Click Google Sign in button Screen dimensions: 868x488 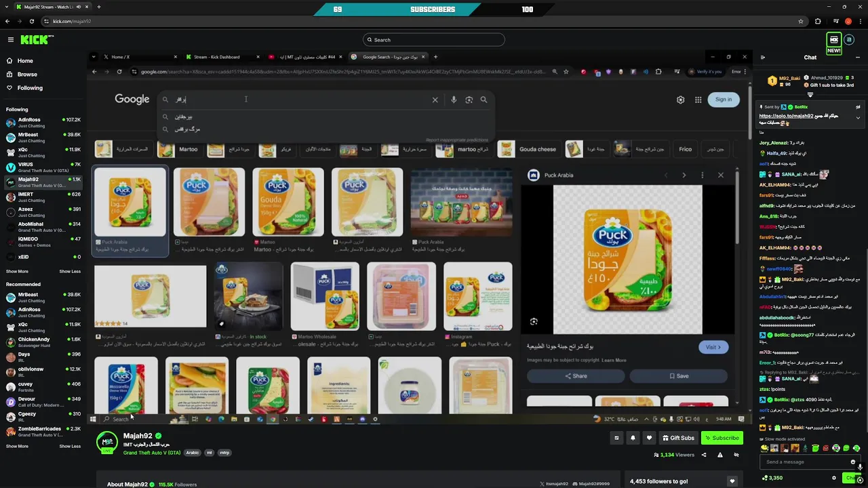[724, 100]
